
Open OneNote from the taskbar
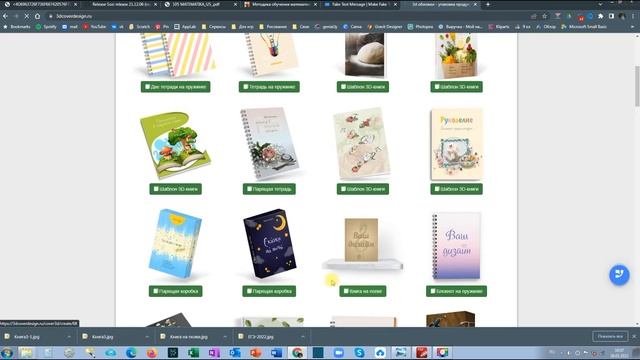point(214,352)
